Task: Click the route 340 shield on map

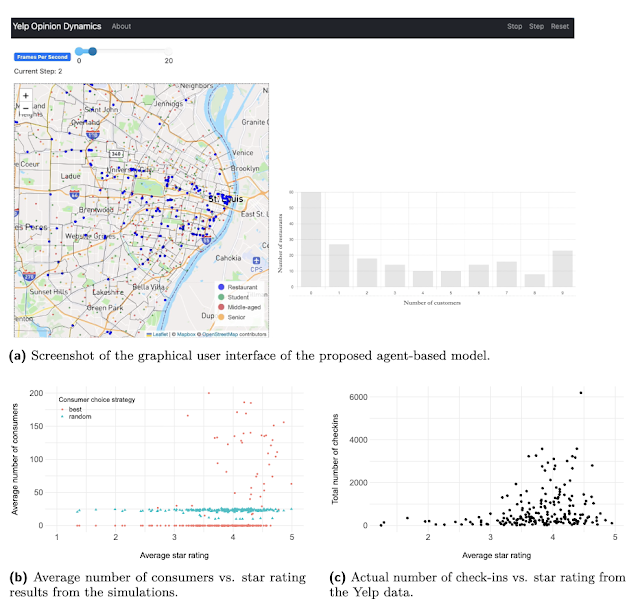Action: pos(116,154)
